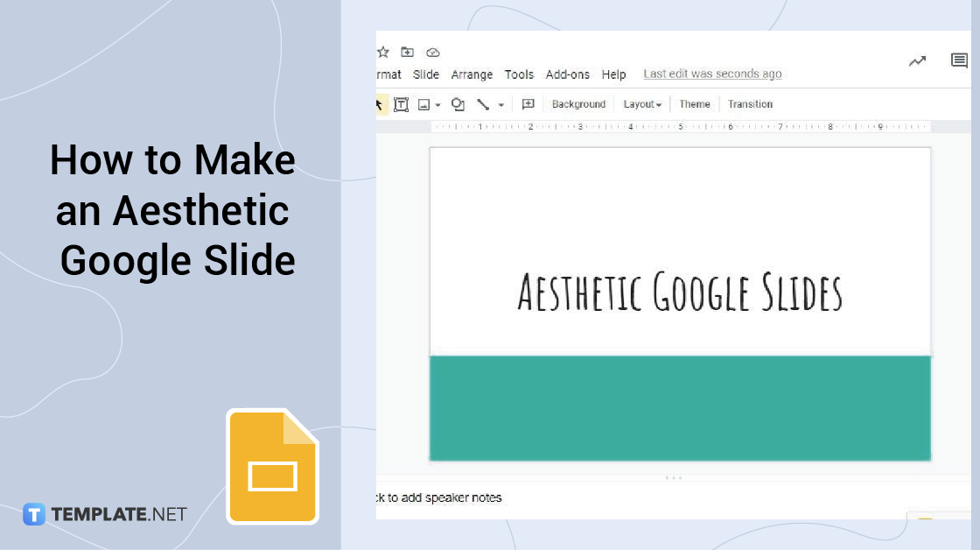Select the shape tool
Image resolution: width=980 pixels, height=550 pixels.
point(458,104)
